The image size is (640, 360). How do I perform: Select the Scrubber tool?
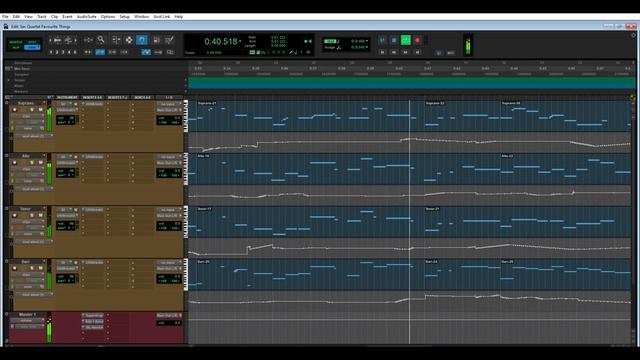click(156, 40)
